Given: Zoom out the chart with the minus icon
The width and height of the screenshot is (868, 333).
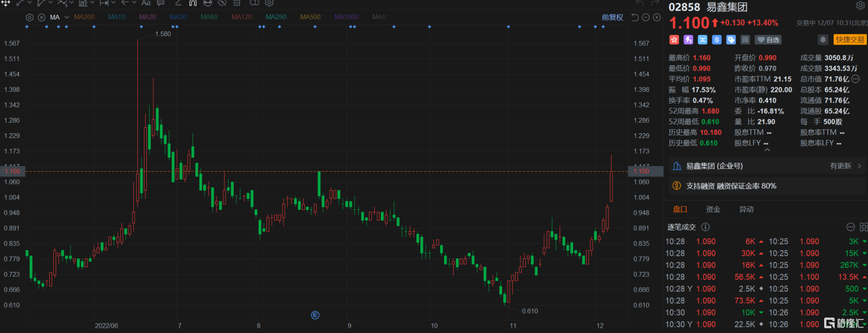Looking at the screenshot, I should [645, 17].
